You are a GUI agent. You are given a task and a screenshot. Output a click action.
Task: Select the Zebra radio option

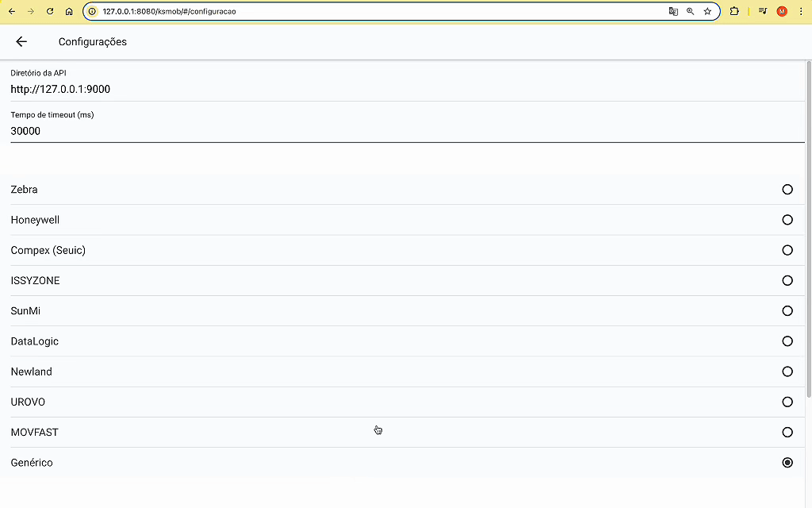coord(787,190)
